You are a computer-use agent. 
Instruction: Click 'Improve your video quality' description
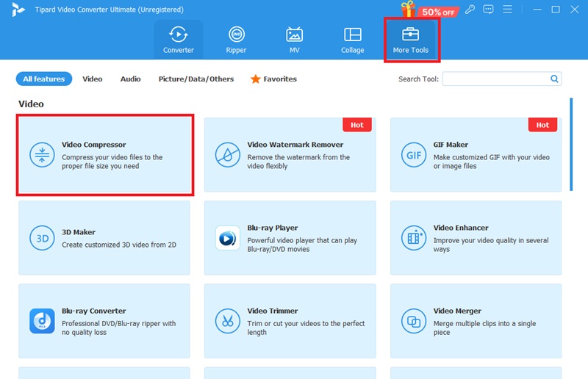click(x=491, y=245)
